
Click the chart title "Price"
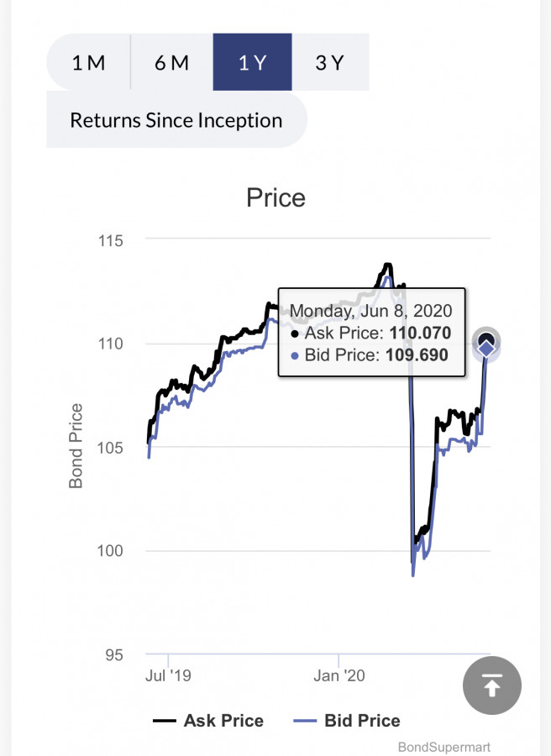[x=275, y=198]
